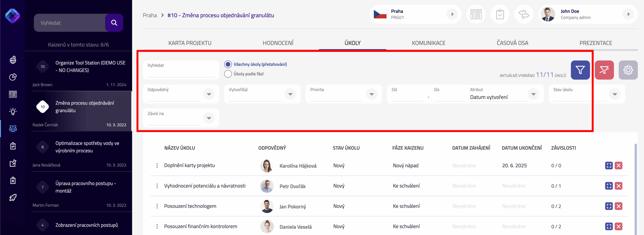This screenshot has height=235, width=644.
Task: Select the Úkoly podle fází radio option
Action: click(228, 74)
